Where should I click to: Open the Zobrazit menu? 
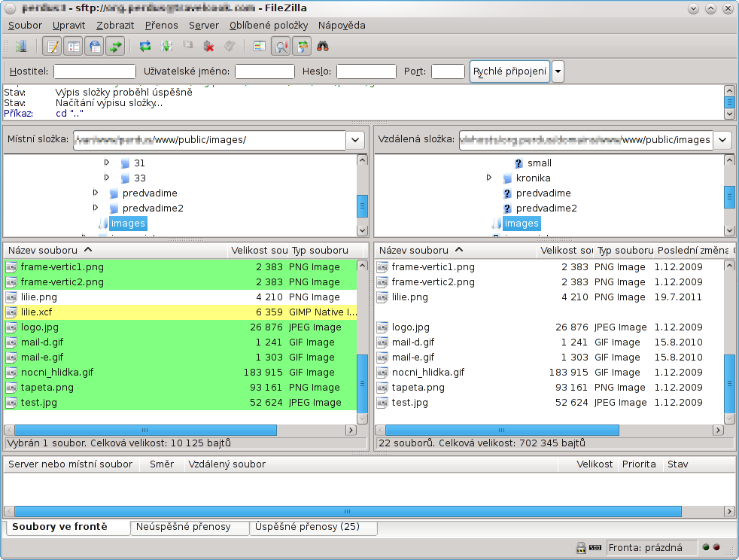click(x=115, y=26)
